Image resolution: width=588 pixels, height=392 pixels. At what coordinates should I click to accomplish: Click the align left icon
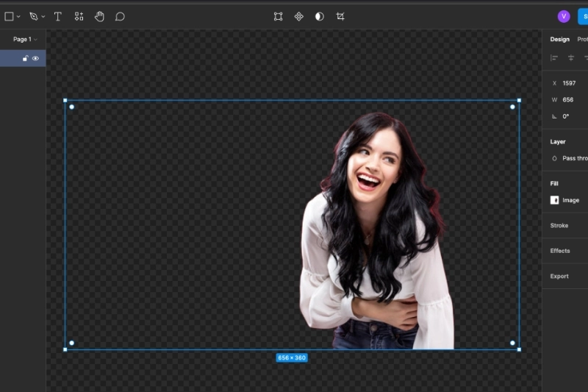point(554,58)
